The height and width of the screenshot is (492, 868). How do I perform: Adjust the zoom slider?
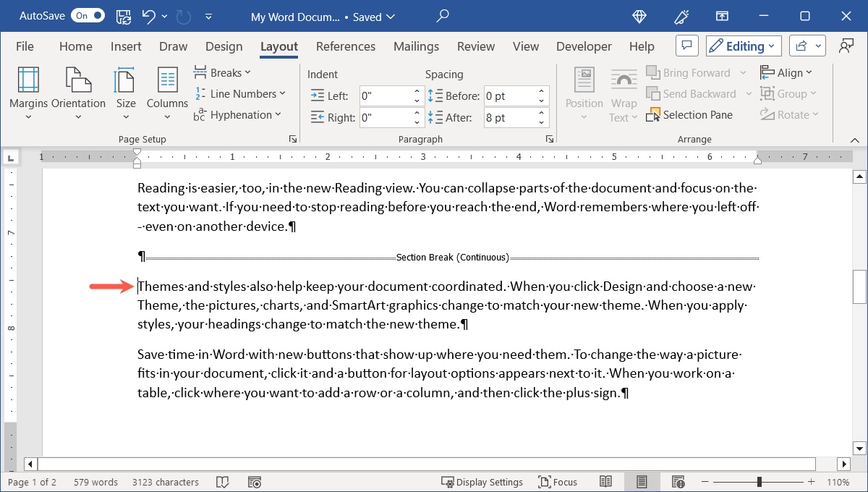pyautogui.click(x=758, y=480)
